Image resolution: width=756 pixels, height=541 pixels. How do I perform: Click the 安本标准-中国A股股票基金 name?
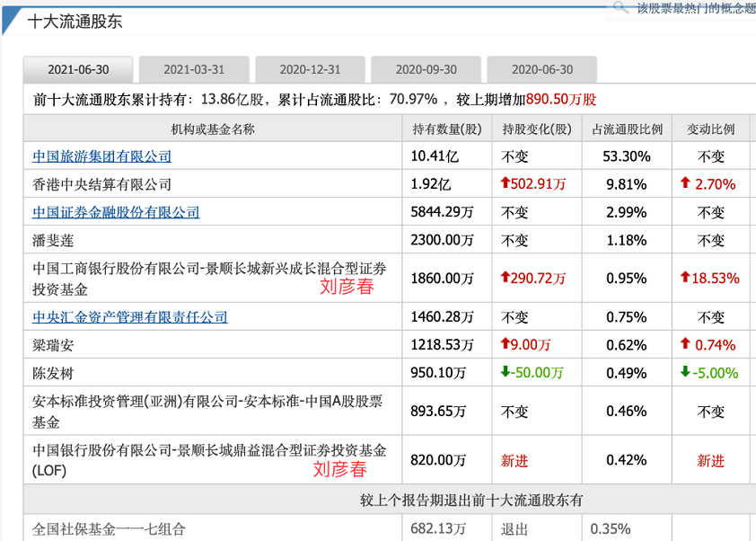(207, 412)
